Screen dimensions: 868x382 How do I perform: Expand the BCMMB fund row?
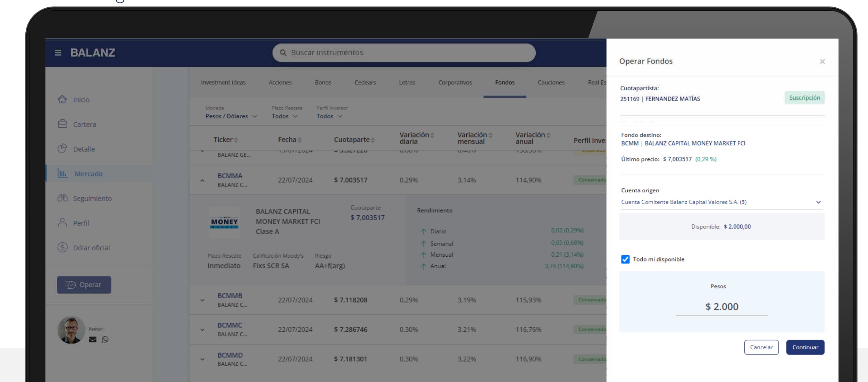[x=202, y=300]
